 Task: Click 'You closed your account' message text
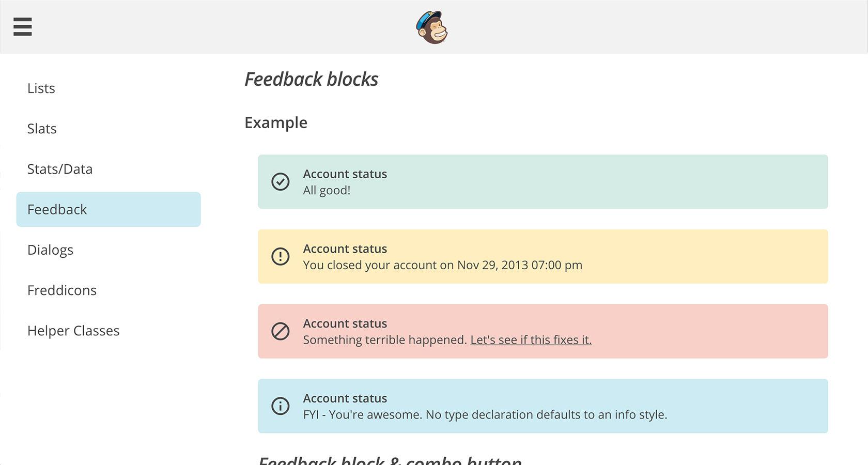click(x=442, y=265)
